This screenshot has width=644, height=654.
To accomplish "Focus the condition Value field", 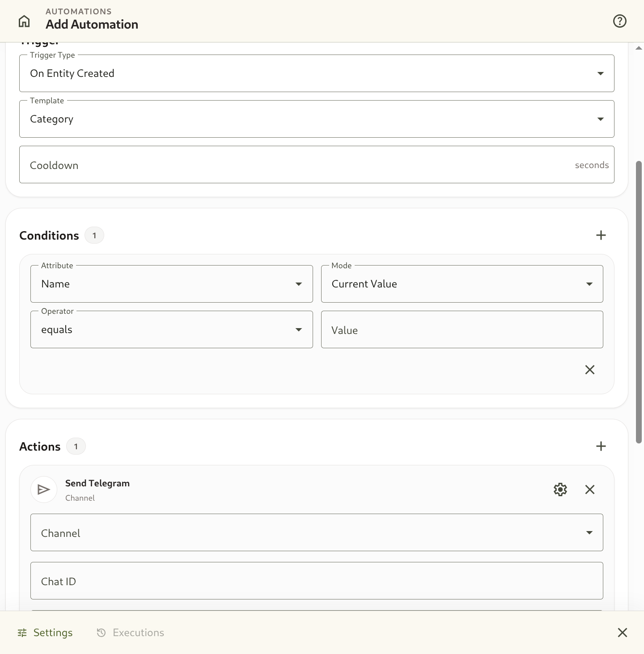I will pyautogui.click(x=462, y=329).
